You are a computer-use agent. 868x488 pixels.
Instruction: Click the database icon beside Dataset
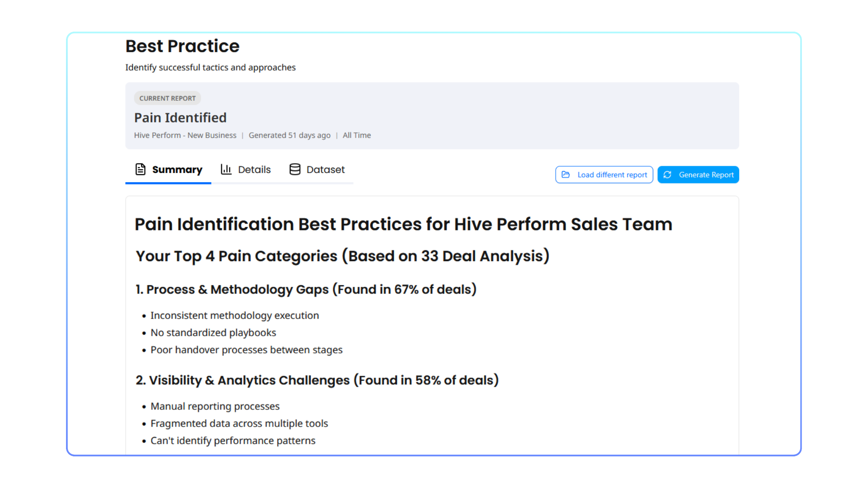tap(295, 169)
